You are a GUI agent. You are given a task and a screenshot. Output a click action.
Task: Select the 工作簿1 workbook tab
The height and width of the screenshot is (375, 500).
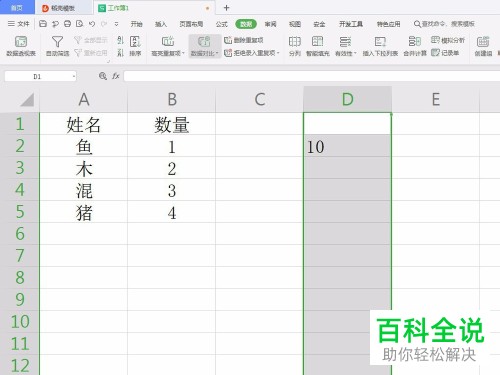pos(155,8)
